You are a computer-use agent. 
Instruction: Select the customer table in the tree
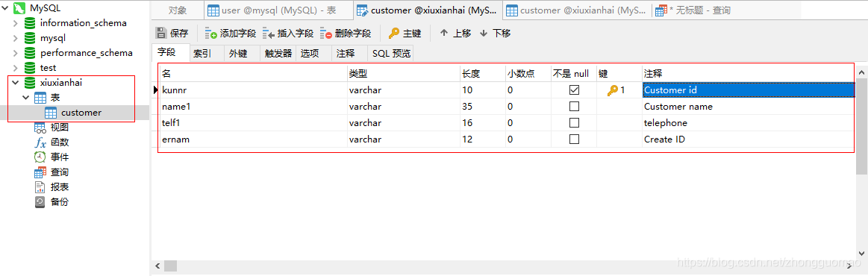[x=81, y=113]
